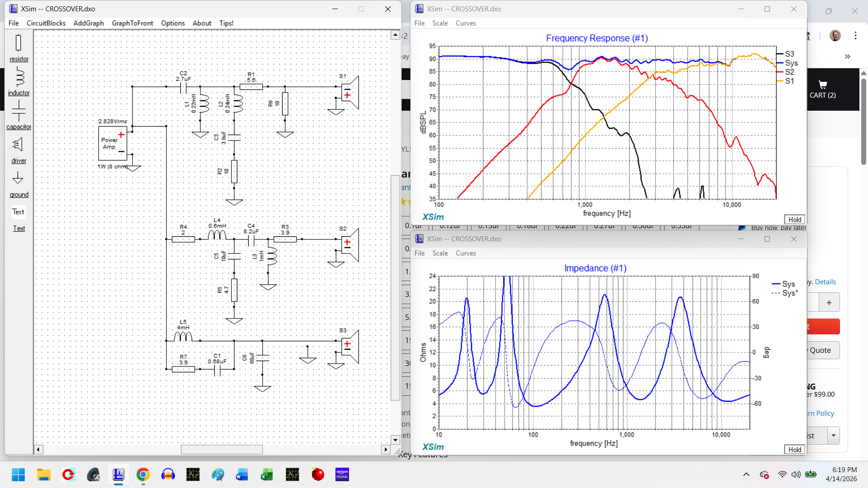Image resolution: width=868 pixels, height=488 pixels.
Task: Open the CircuitBlocks menu
Action: 46,23
